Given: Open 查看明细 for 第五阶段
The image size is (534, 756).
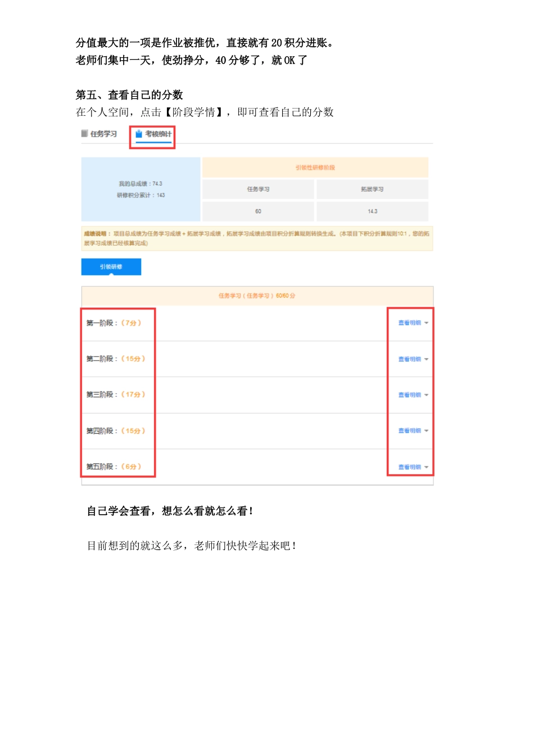Looking at the screenshot, I should 409,467.
